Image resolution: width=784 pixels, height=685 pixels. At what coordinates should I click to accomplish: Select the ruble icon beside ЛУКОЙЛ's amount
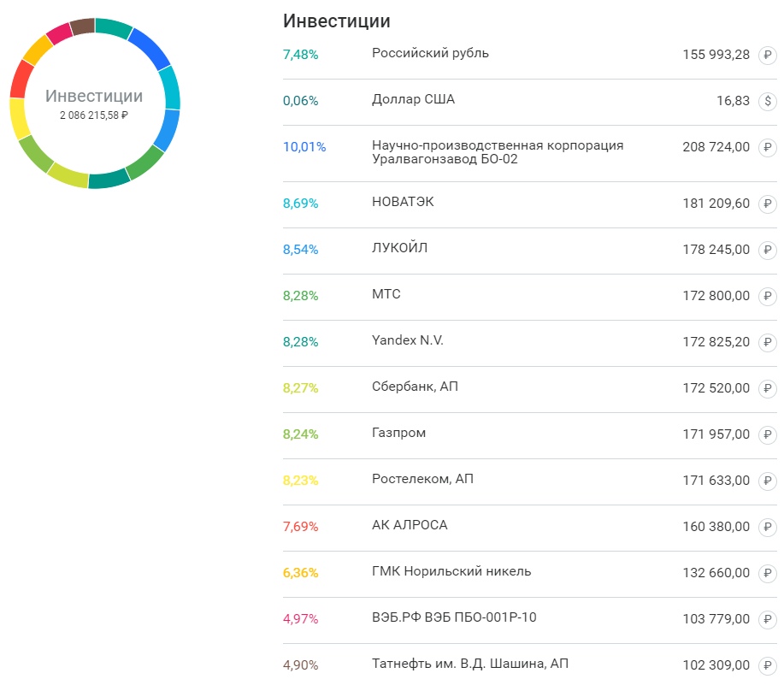pyautogui.click(x=768, y=250)
